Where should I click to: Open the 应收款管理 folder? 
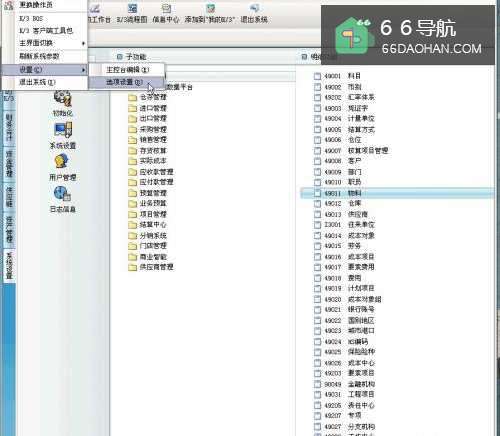(x=151, y=171)
